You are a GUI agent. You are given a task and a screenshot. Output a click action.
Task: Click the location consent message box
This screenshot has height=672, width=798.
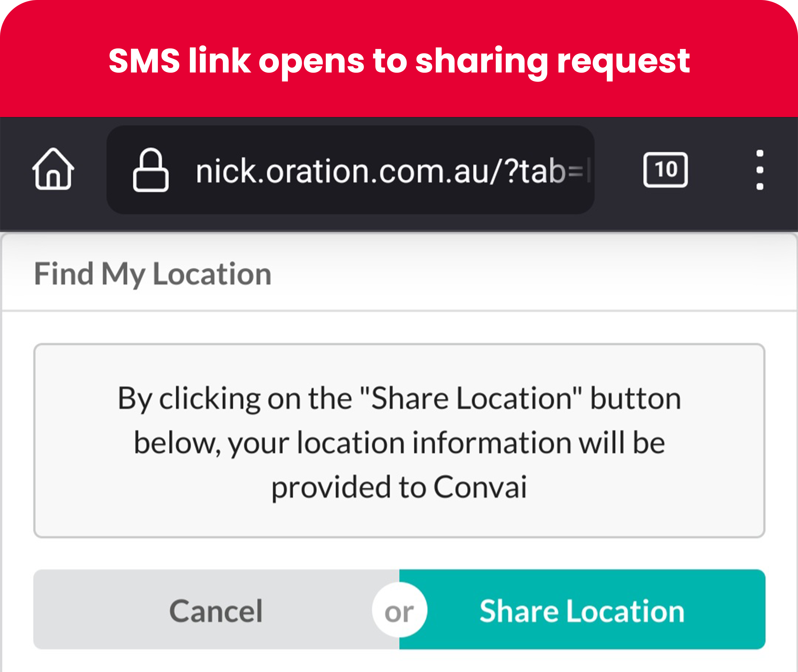(x=399, y=440)
